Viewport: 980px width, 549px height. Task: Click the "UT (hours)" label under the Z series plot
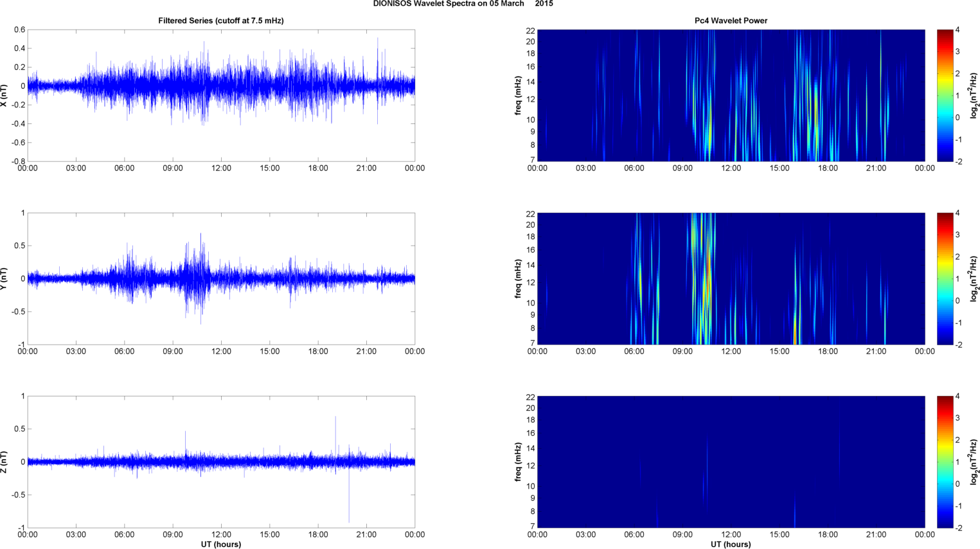point(221,544)
